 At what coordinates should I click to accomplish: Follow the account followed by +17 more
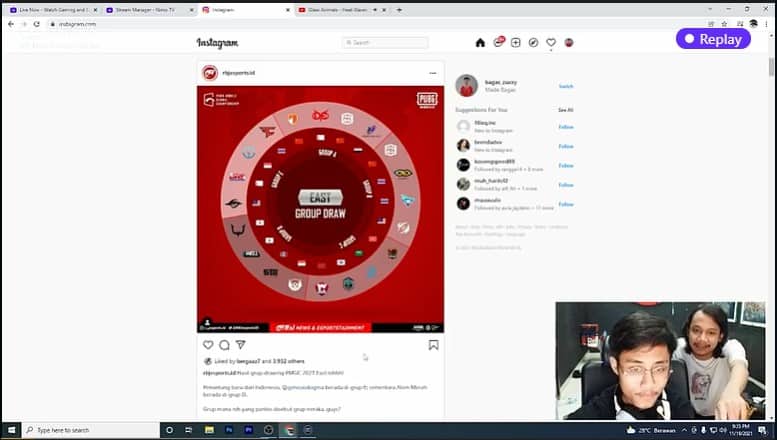[x=566, y=204]
